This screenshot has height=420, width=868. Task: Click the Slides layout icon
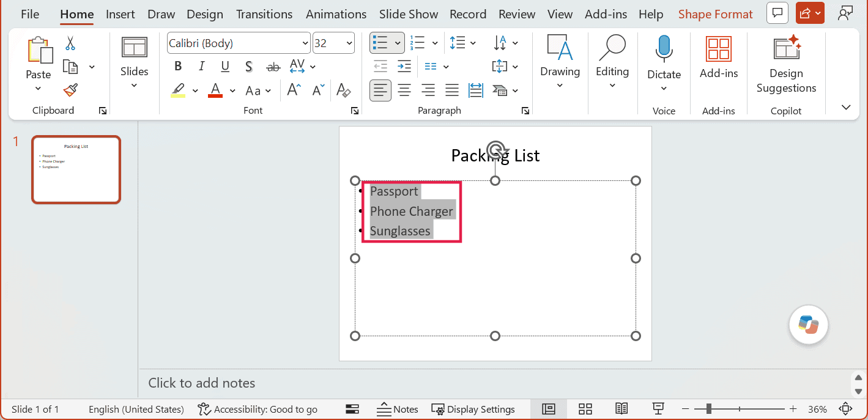pyautogui.click(x=134, y=48)
